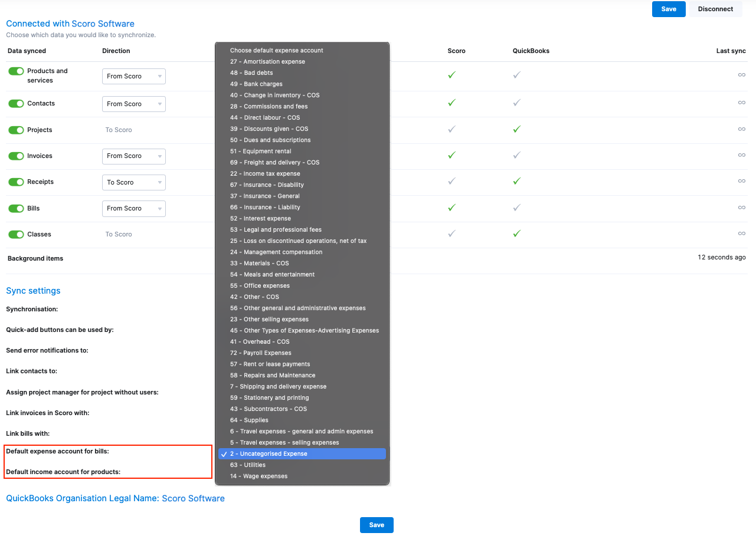Screen dimensions: 756x536
Task: Open direction dropdown for Contacts
Action: [x=134, y=104]
